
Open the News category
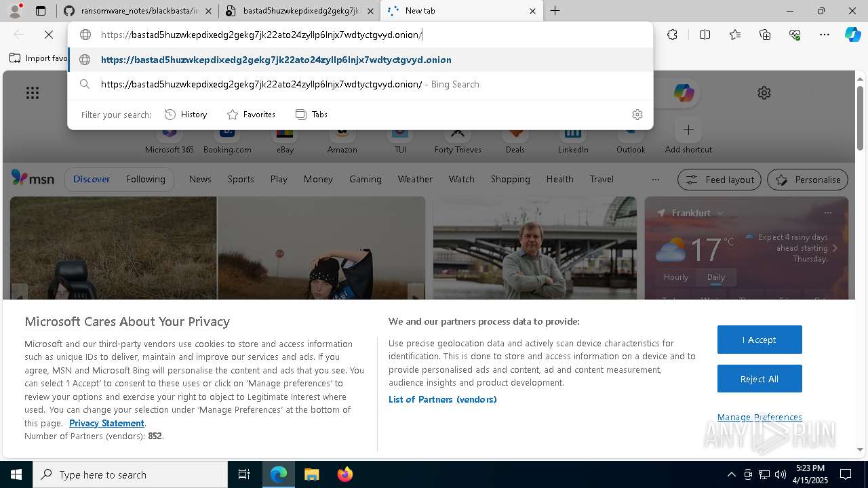coord(200,179)
